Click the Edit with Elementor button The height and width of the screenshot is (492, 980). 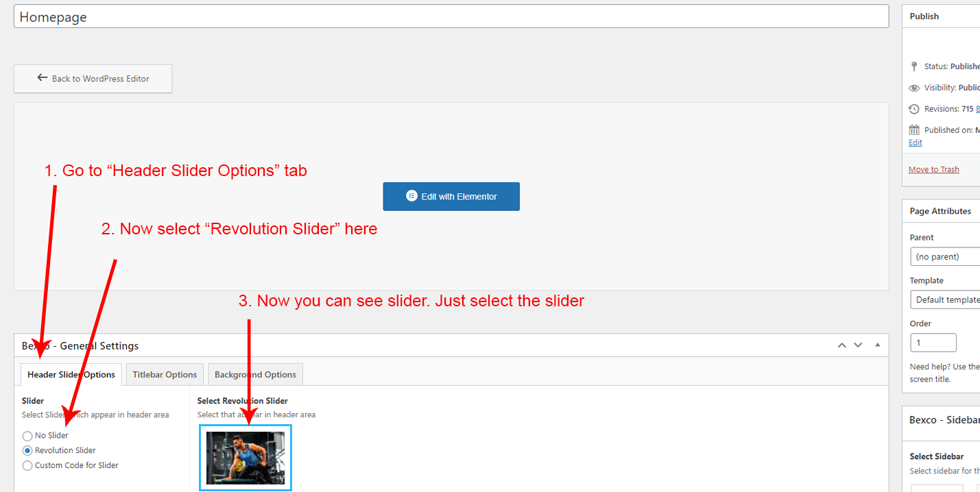(x=451, y=197)
